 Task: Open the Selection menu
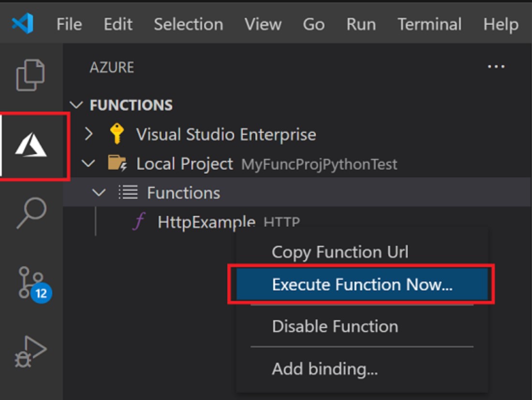(189, 24)
